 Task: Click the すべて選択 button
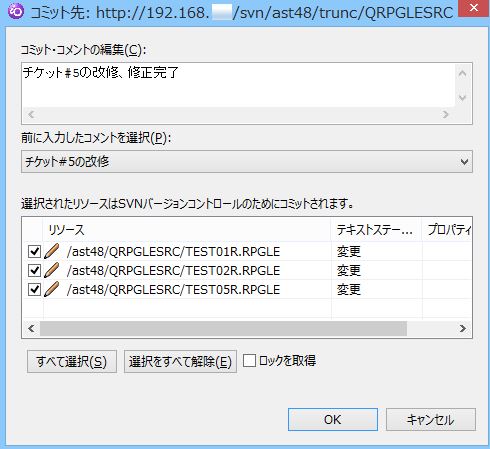(72, 361)
